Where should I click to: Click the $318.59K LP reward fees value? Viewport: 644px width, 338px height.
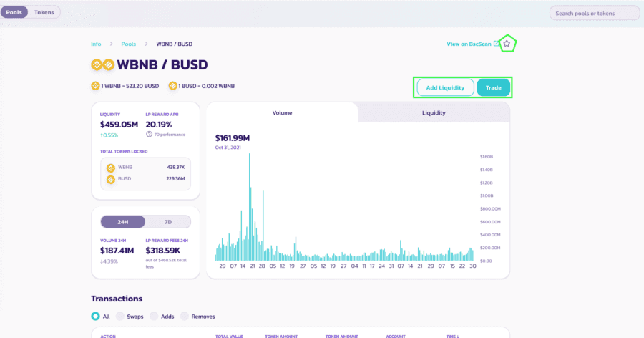[x=163, y=251]
